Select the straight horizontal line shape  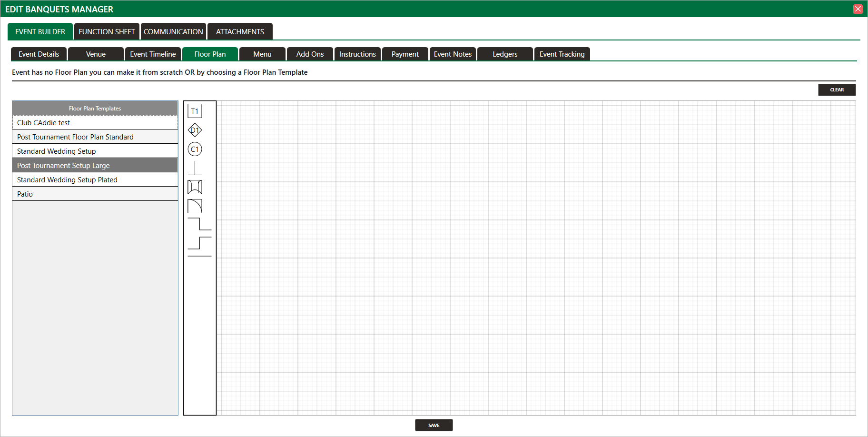(x=199, y=256)
